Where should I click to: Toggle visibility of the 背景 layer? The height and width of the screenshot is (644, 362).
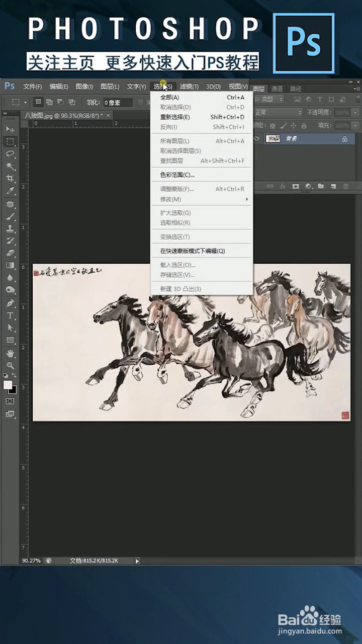[257, 138]
